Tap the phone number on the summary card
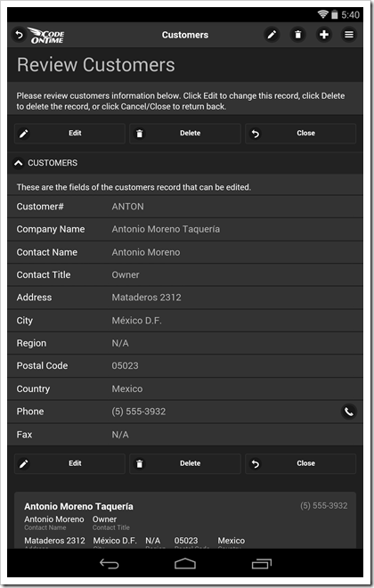Image resolution: width=374 pixels, height=588 pixels. tap(324, 505)
